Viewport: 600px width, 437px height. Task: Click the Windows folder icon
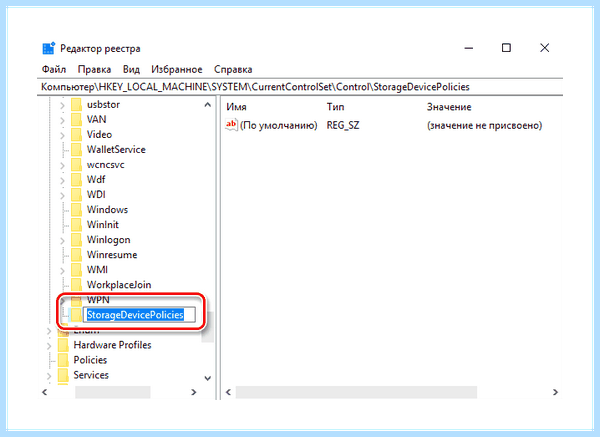click(77, 210)
